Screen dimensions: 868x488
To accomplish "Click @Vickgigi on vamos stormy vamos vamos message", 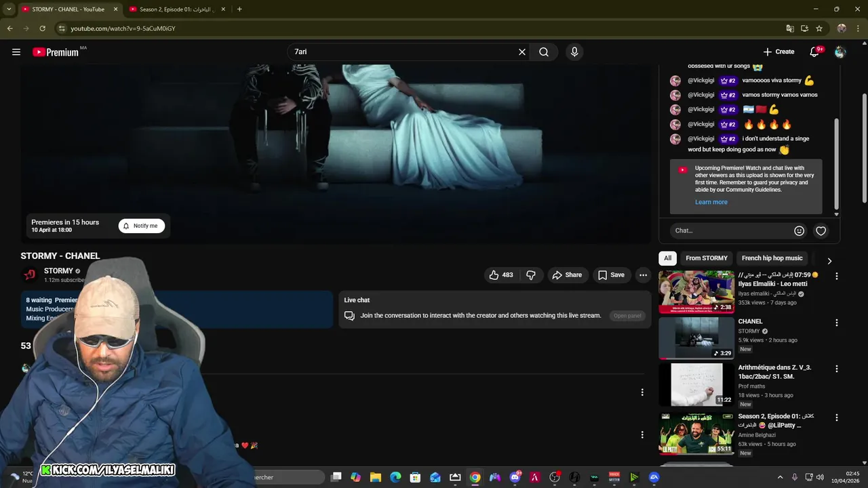I will (701, 95).
